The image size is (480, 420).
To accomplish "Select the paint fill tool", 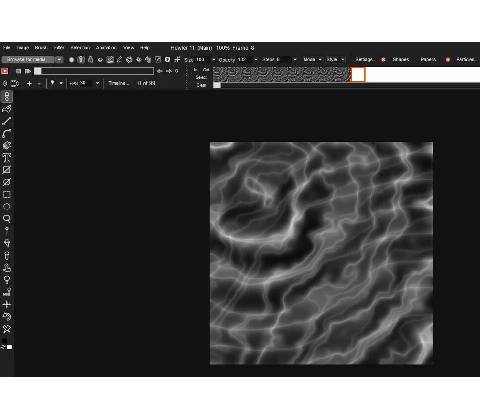I will [7, 145].
